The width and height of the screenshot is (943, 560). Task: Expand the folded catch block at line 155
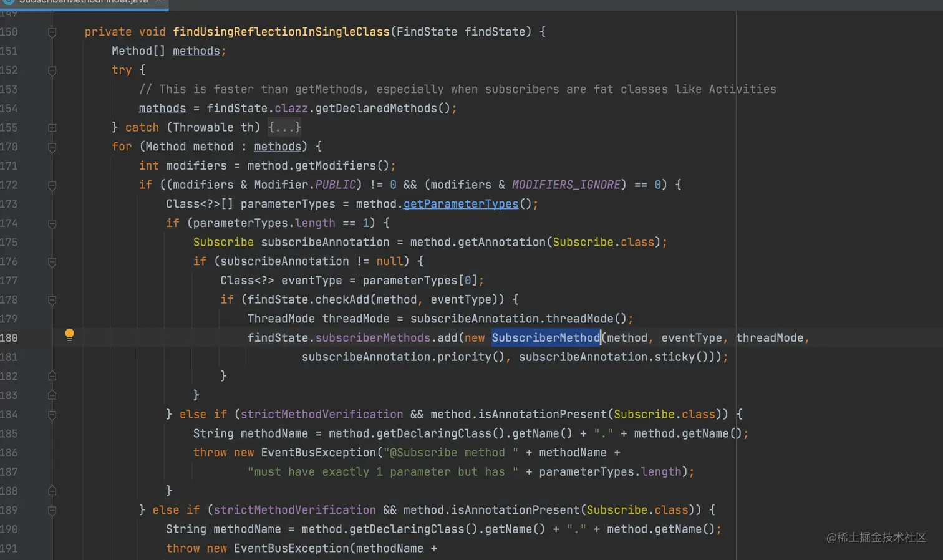[52, 128]
